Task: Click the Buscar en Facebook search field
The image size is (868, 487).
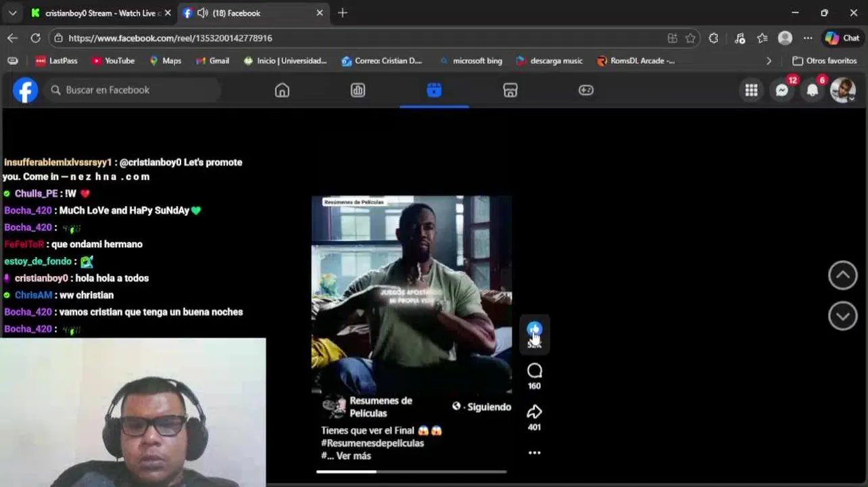Action: pos(133,90)
